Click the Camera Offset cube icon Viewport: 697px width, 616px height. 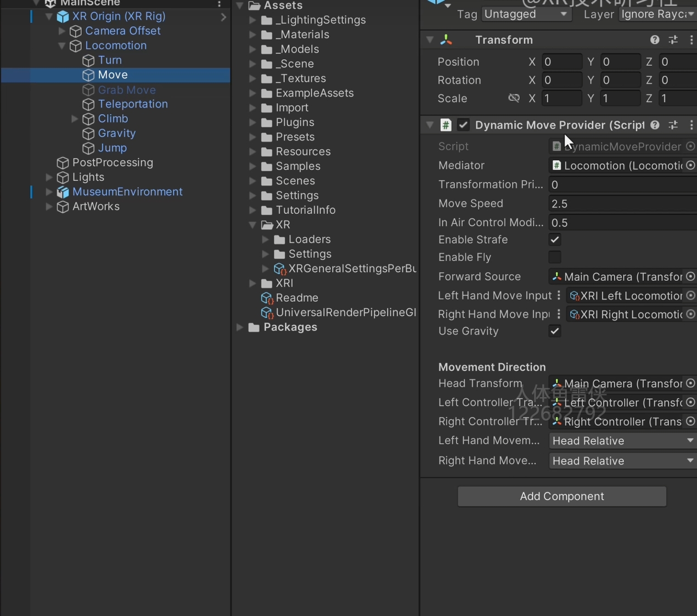click(76, 31)
